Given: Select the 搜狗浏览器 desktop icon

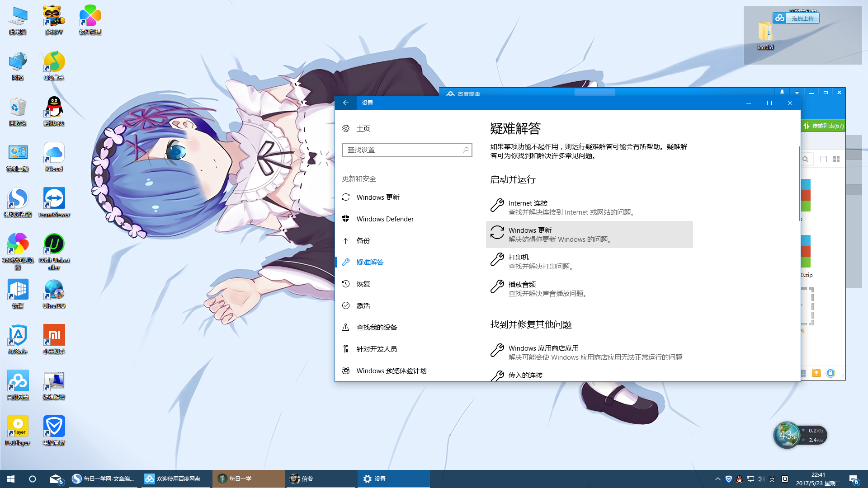Looking at the screenshot, I should click(18, 203).
